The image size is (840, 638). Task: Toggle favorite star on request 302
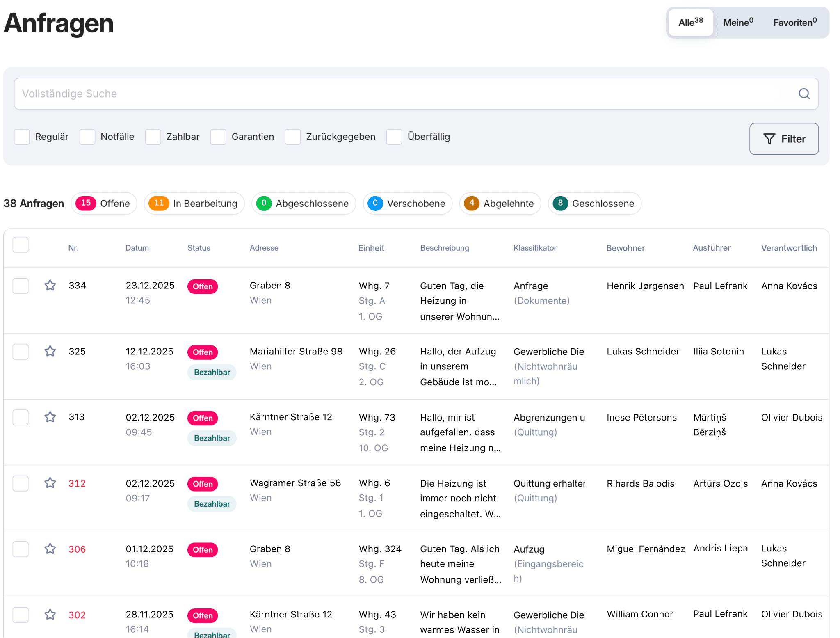point(50,614)
